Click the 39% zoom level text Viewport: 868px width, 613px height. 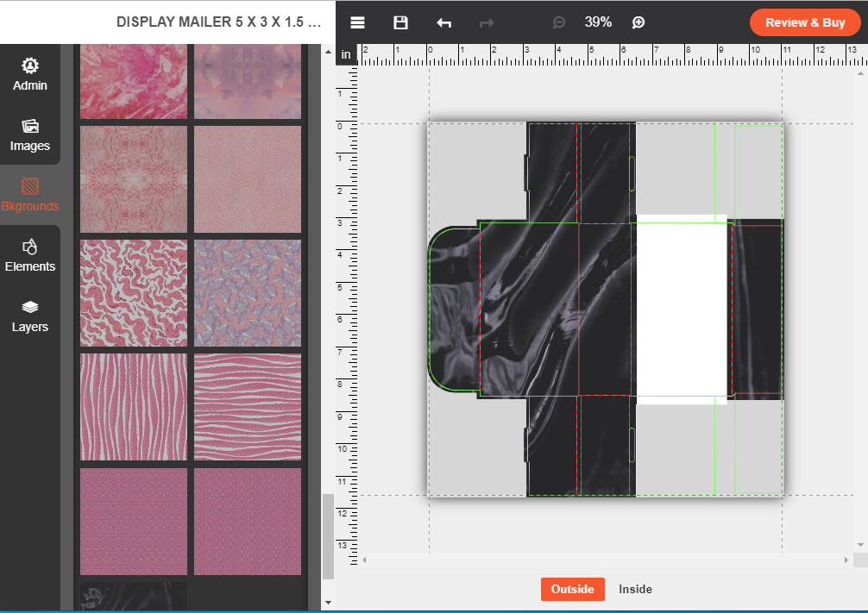(x=598, y=22)
